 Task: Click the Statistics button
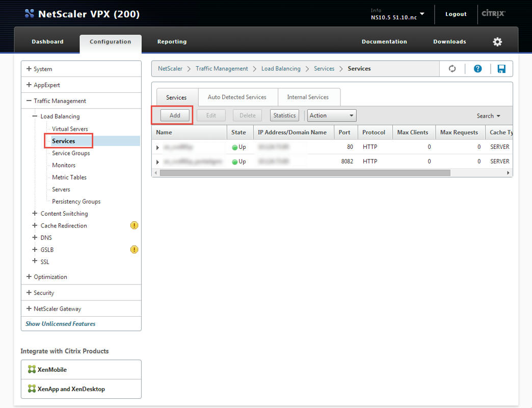tap(284, 116)
